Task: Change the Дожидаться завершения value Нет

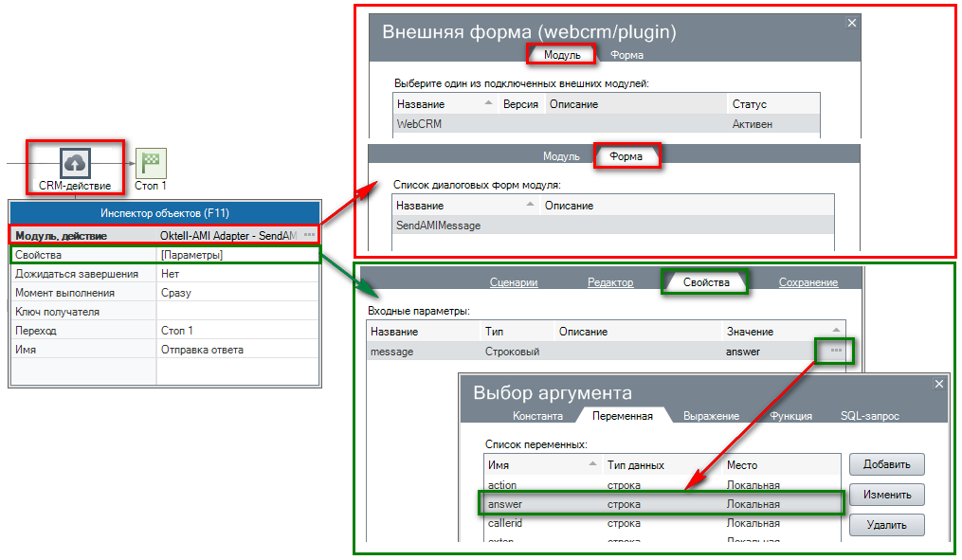Action: [239, 274]
